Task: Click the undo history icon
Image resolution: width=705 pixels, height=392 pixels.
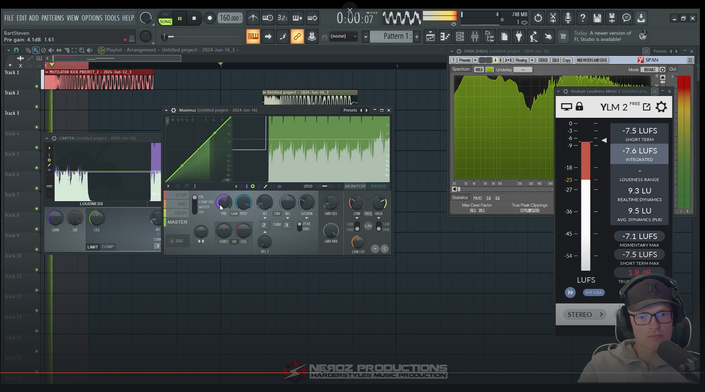Action: pos(538,18)
